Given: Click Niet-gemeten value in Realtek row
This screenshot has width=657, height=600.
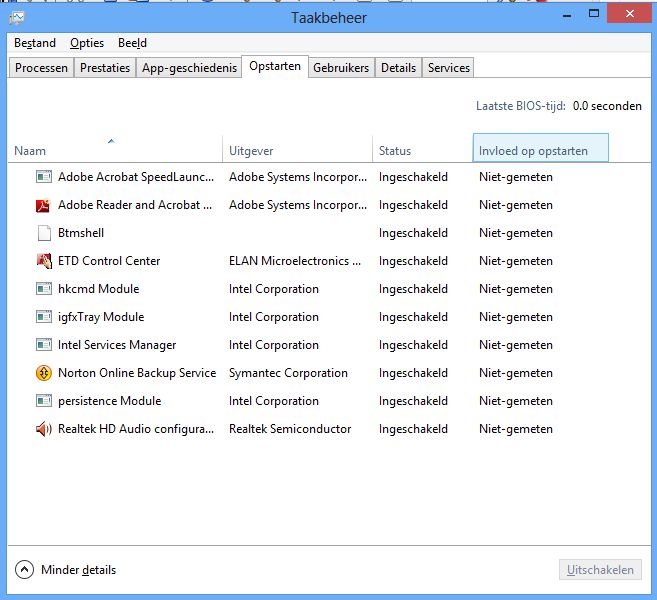Looking at the screenshot, I should 516,429.
